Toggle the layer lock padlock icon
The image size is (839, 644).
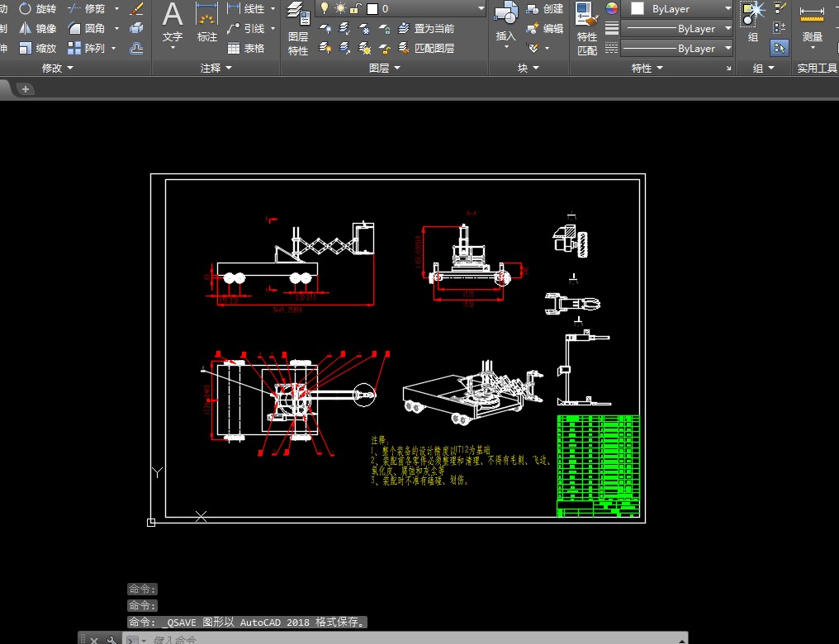click(x=355, y=8)
